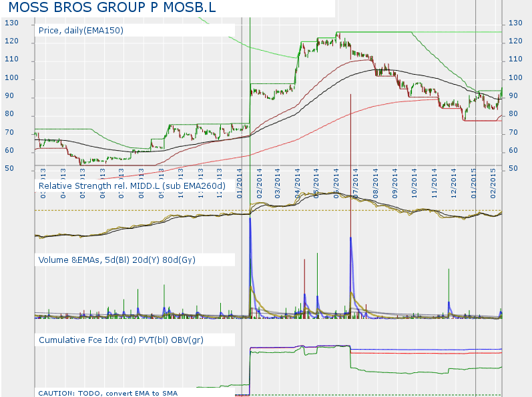532x397 pixels.
Task: Select the 10/2014 date label
Action: (415, 183)
